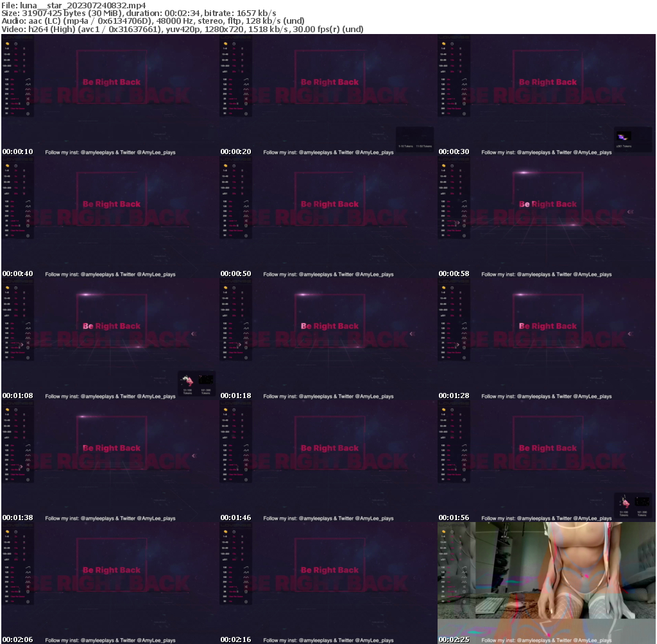Toggle the indicator on the 100-300 tip row
The width and height of the screenshot is (657, 644).
[24, 65]
